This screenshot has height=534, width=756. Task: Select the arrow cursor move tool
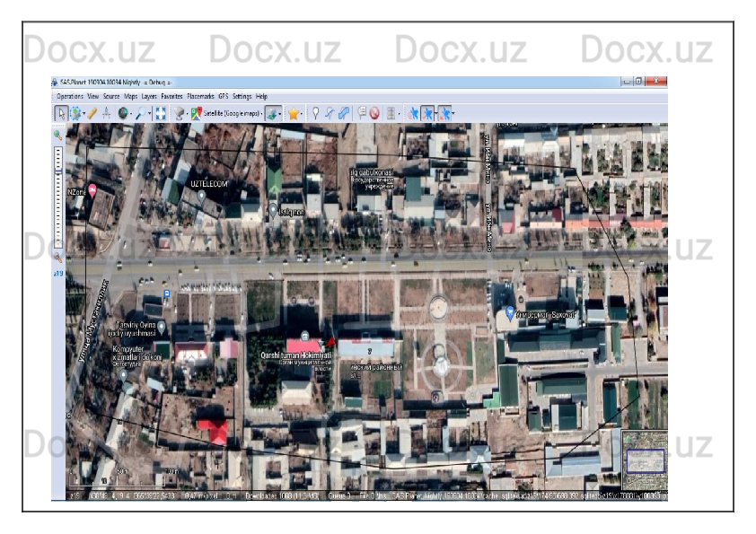(61, 113)
